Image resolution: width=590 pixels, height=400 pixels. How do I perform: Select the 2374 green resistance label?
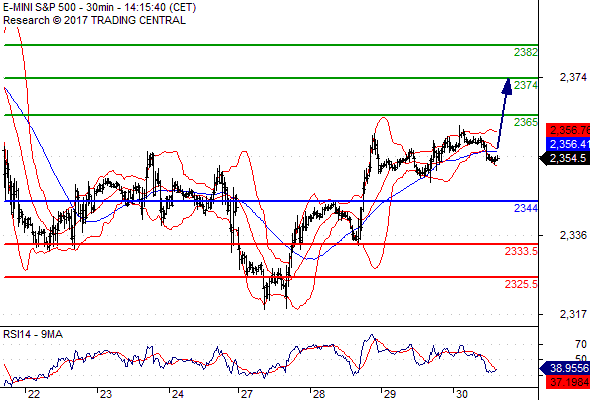click(x=526, y=85)
